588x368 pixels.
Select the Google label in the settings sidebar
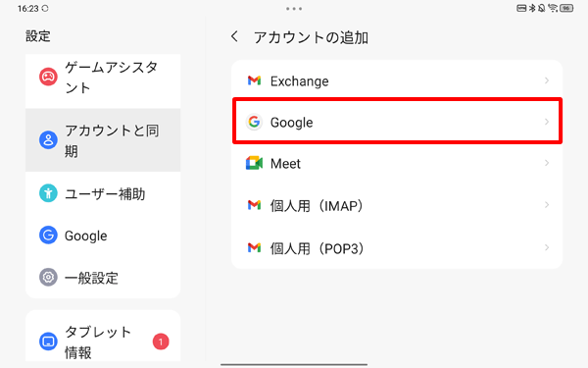[x=86, y=236]
